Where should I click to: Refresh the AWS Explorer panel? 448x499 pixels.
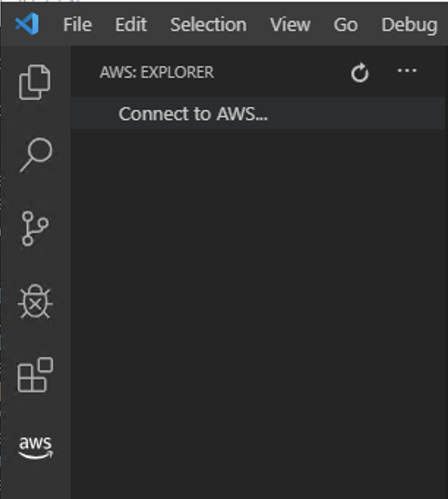pos(360,72)
